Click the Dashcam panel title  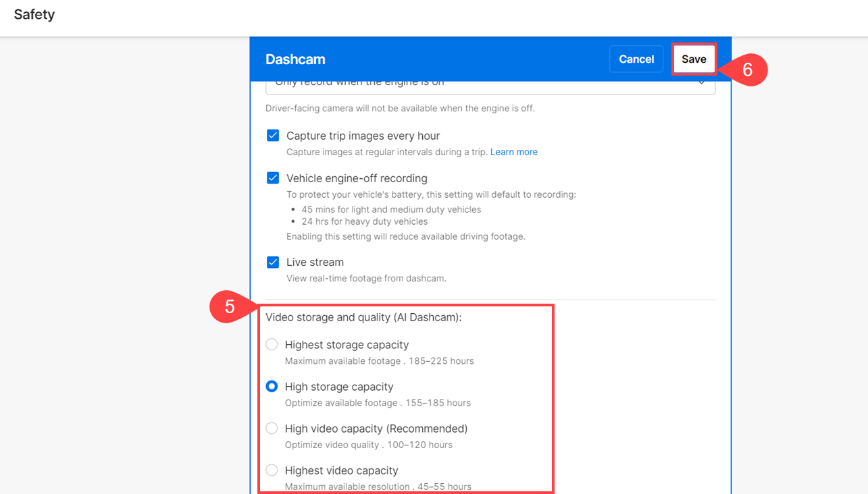(295, 59)
